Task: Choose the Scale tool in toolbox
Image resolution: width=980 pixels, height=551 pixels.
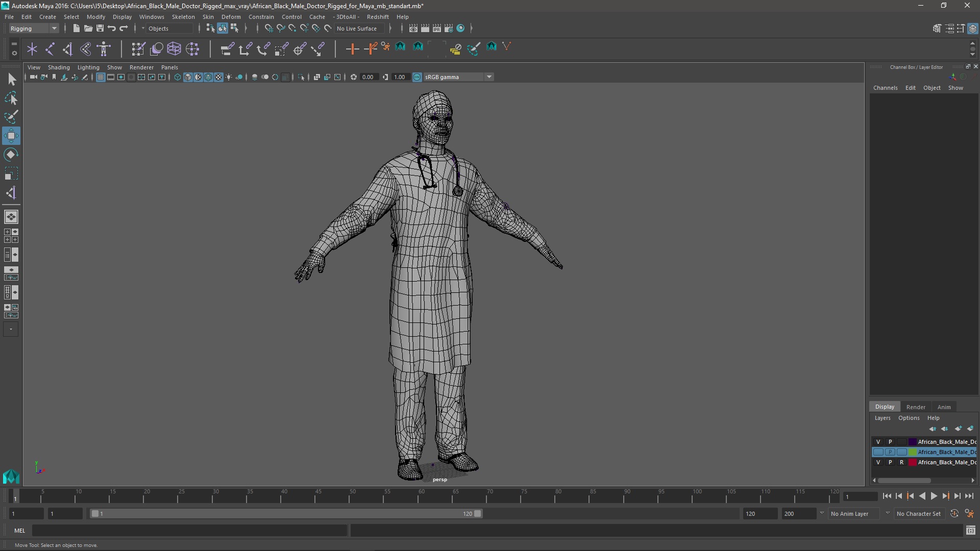Action: point(11,173)
